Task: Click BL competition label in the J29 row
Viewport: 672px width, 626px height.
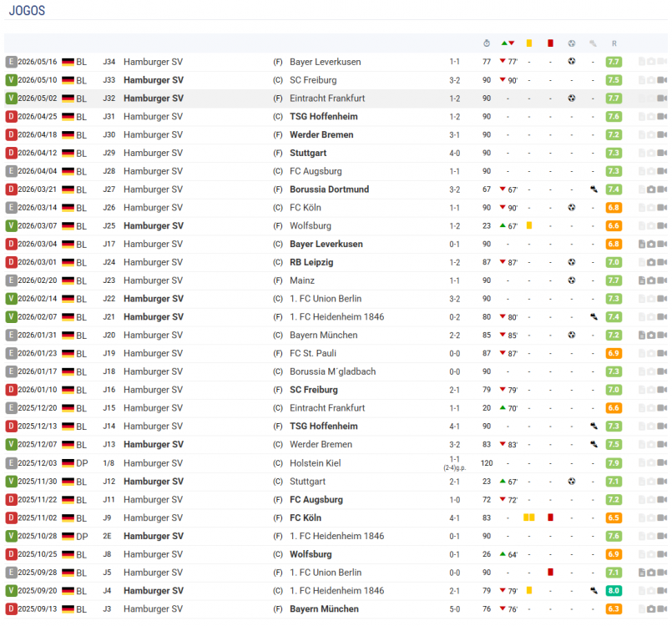Action: [x=82, y=154]
